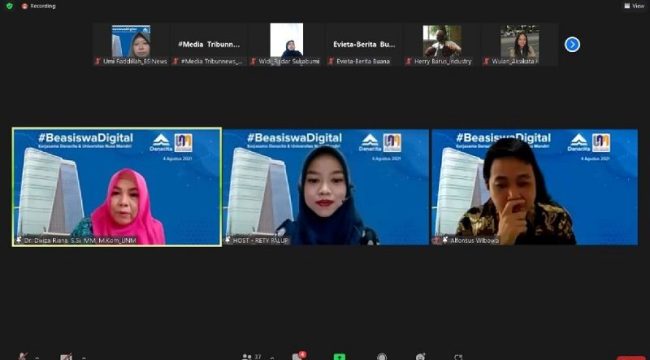The height and width of the screenshot is (360, 650).
Task: Show next page of participant thumbnails
Action: point(572,44)
